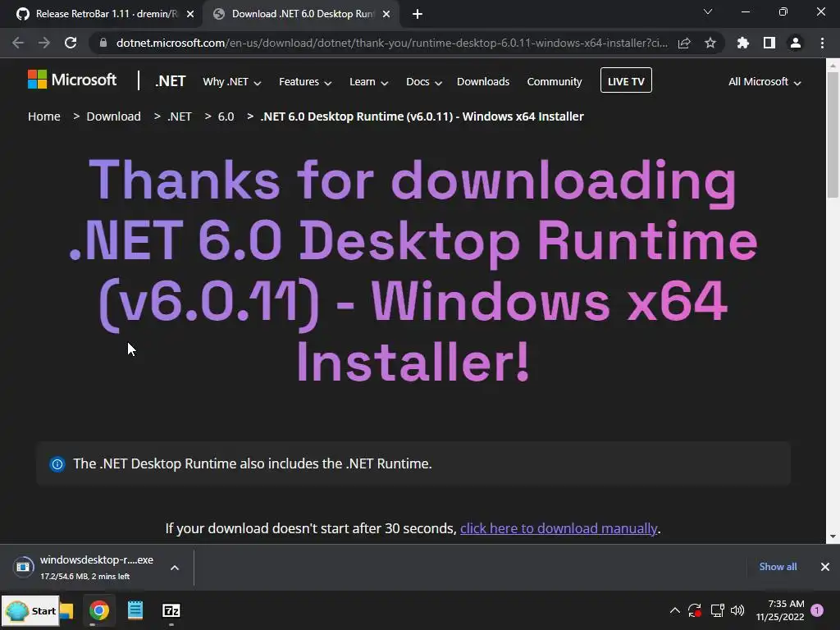
Task: Close the Download .NET 6.0 tab
Action: 386,14
